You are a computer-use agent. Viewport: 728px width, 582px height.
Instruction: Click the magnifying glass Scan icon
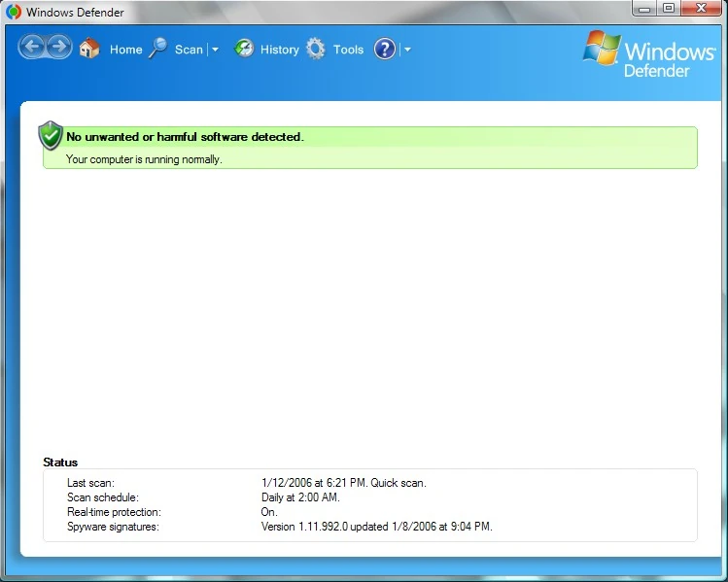point(157,49)
